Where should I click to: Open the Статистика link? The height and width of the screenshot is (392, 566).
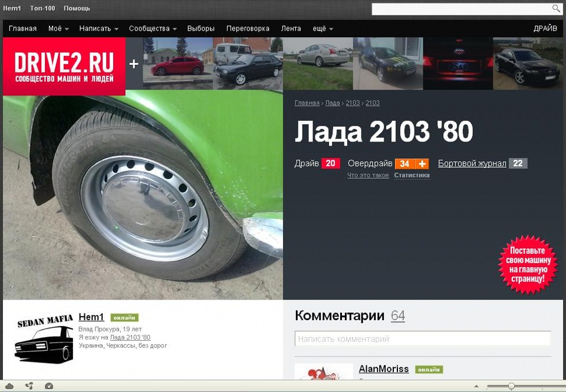coord(412,176)
